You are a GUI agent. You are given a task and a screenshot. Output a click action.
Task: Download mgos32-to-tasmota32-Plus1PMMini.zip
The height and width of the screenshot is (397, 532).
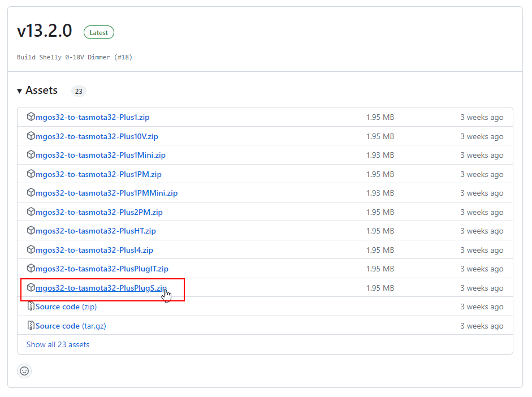(x=106, y=193)
